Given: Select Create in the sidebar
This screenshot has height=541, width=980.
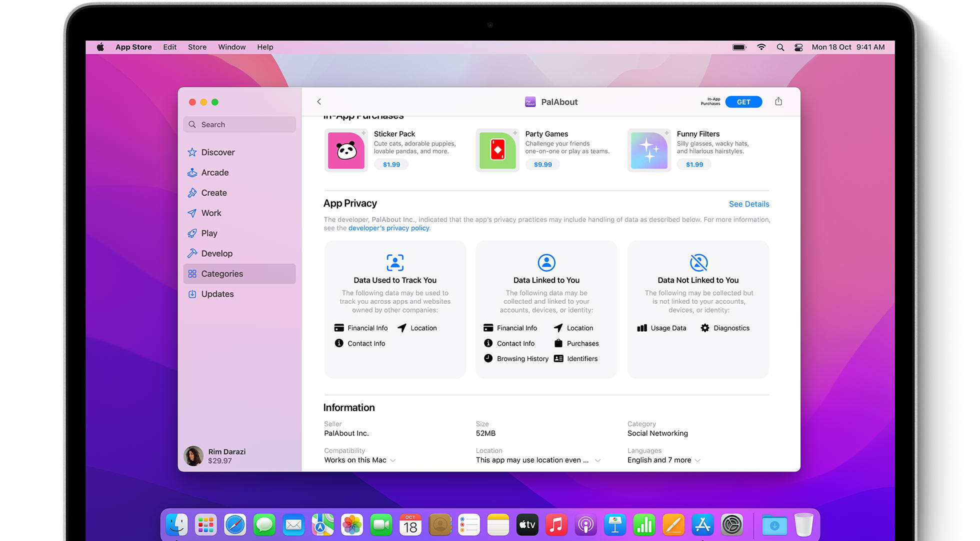Looking at the screenshot, I should pos(213,192).
